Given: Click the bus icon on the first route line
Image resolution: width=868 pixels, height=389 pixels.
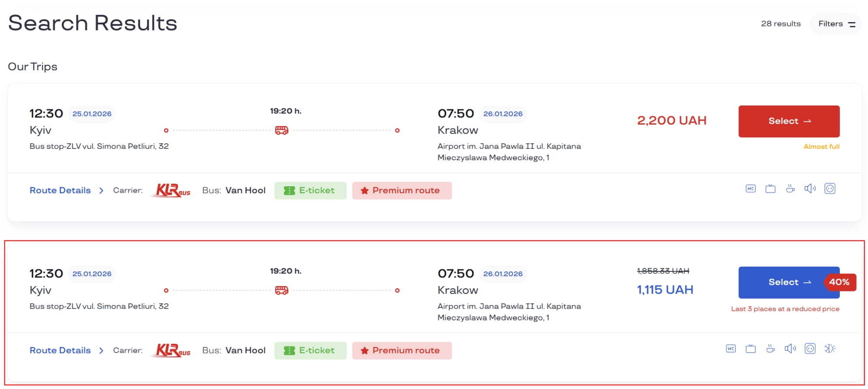Looking at the screenshot, I should [x=282, y=129].
